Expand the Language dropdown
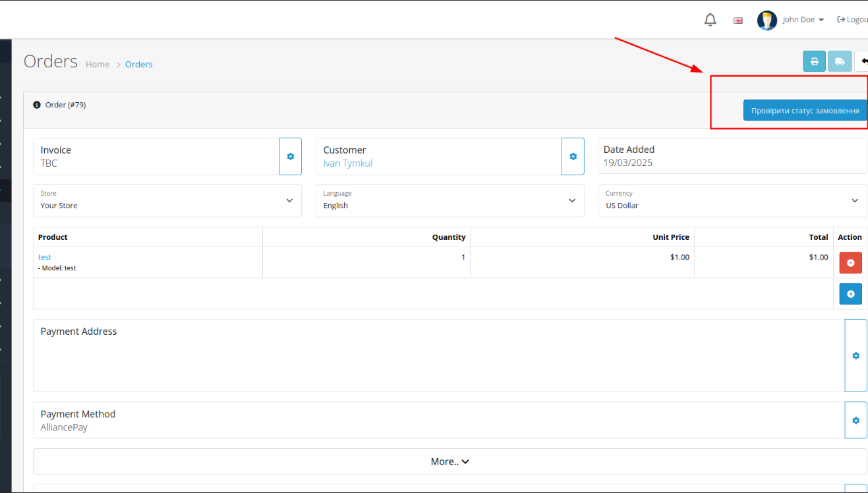868x493 pixels. point(449,200)
